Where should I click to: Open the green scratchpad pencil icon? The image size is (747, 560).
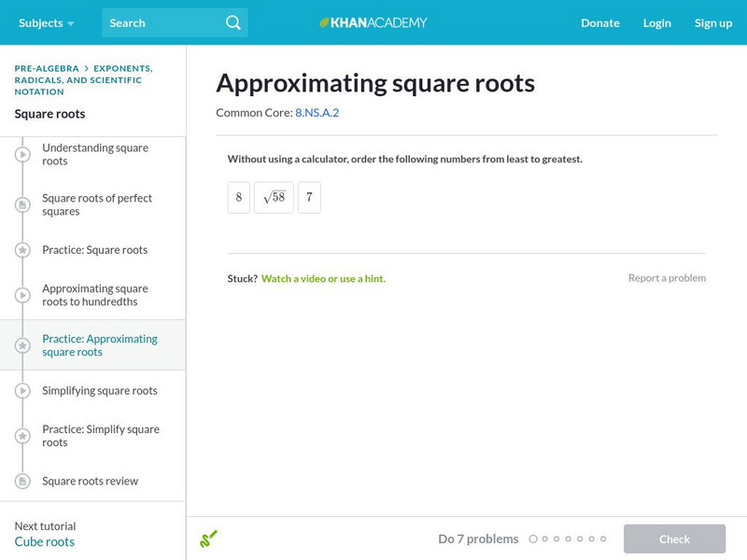tap(208, 539)
